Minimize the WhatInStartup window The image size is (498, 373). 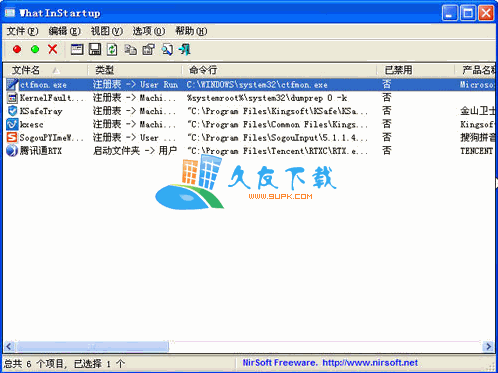450,13
